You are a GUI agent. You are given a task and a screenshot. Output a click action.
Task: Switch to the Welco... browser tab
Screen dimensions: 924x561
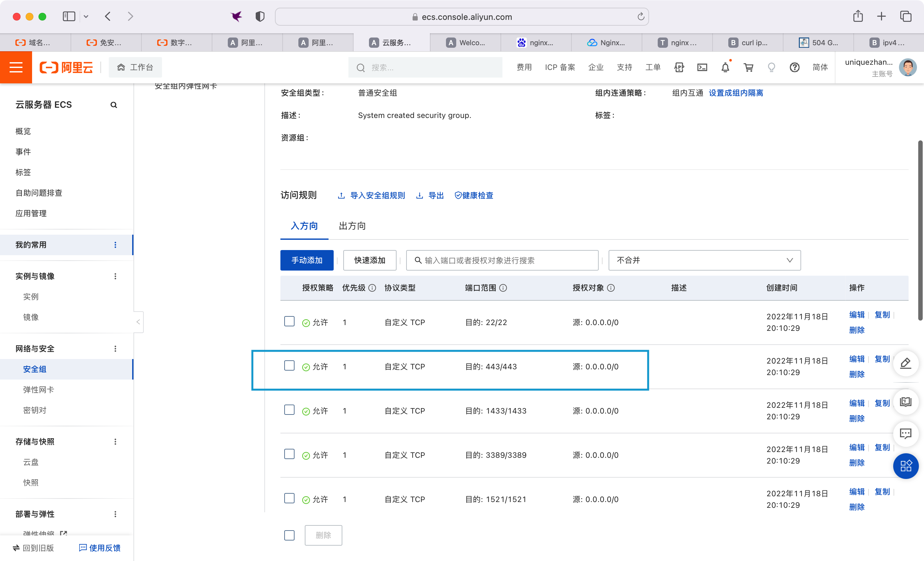point(465,43)
